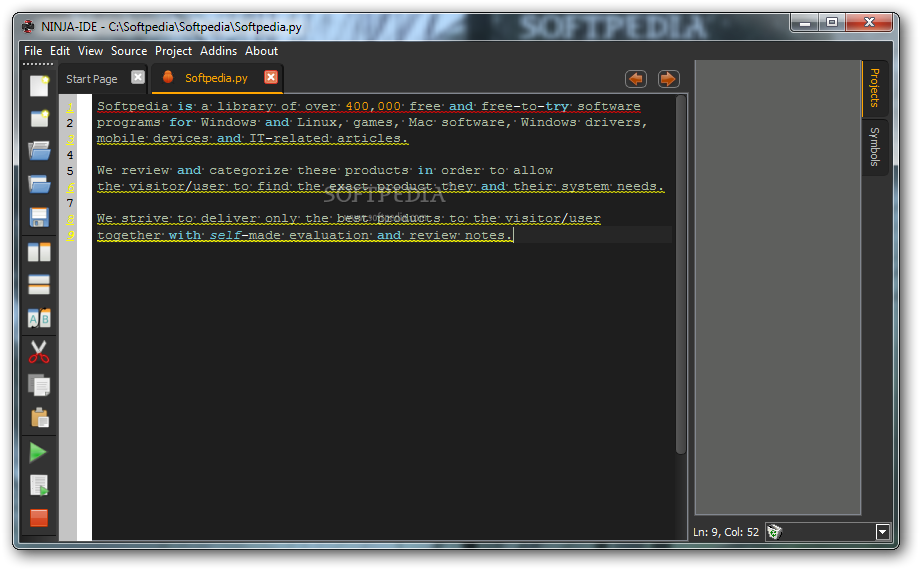This screenshot has width=920, height=570.
Task: Click the New Project icon
Action: pos(39,118)
